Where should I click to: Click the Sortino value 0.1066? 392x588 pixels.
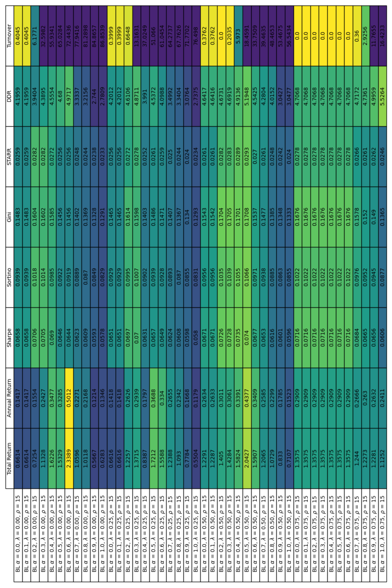click(247, 277)
